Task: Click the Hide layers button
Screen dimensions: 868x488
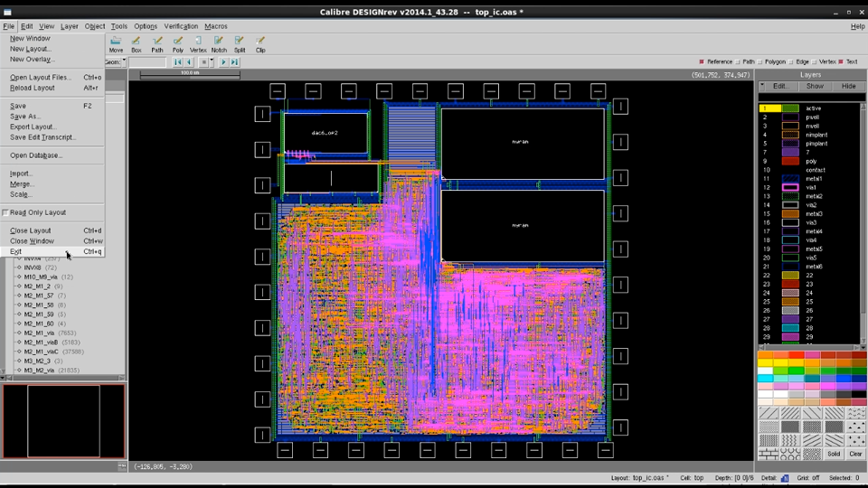Action: tap(849, 87)
